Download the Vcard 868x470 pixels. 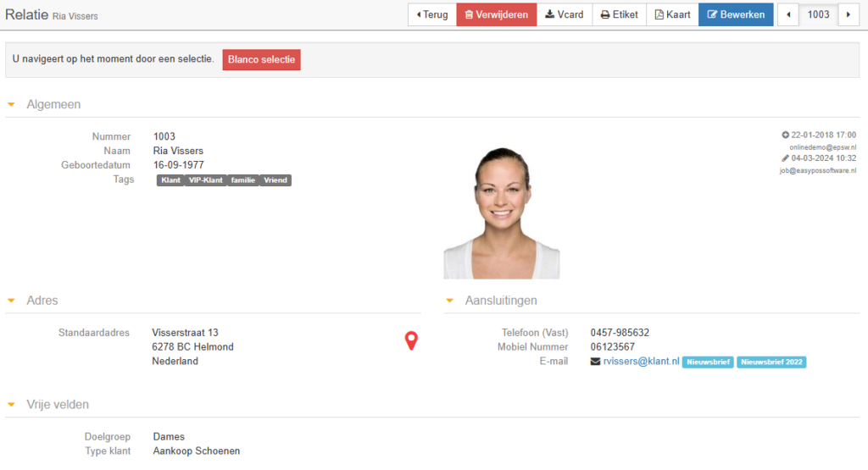pos(564,15)
